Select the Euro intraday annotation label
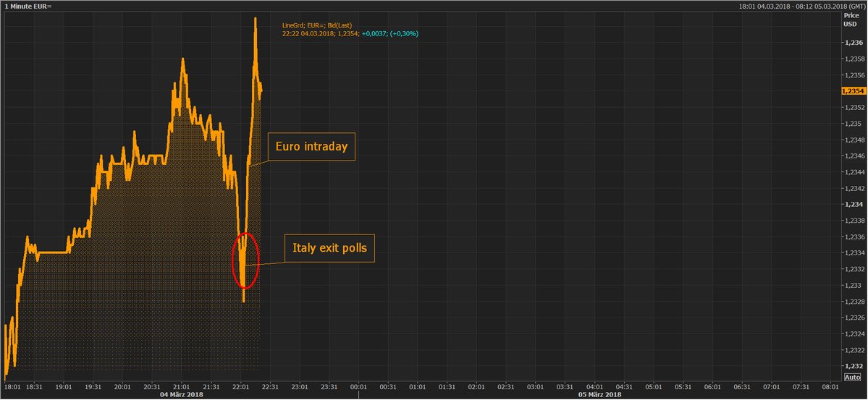868x400 pixels. tap(311, 147)
